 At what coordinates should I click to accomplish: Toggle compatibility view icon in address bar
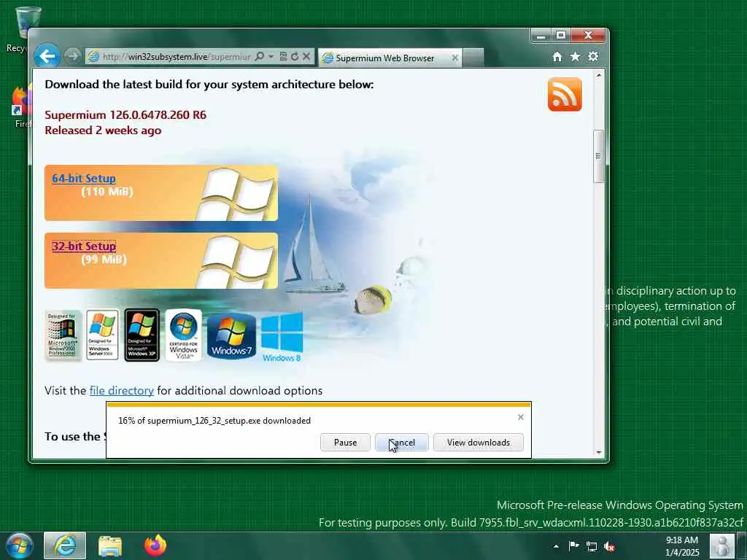point(283,57)
